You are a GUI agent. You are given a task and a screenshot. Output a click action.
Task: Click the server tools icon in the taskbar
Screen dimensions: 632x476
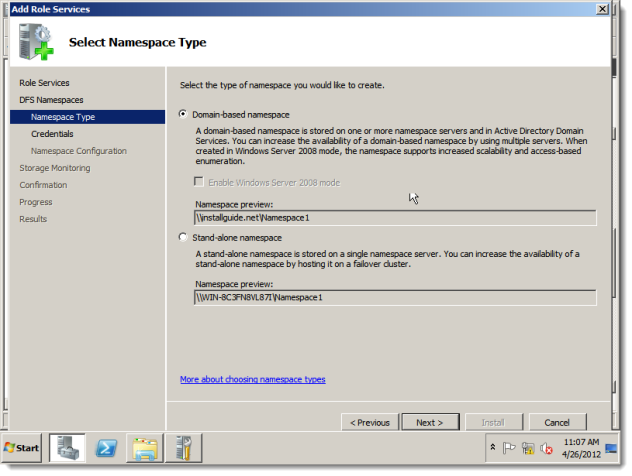point(183,448)
